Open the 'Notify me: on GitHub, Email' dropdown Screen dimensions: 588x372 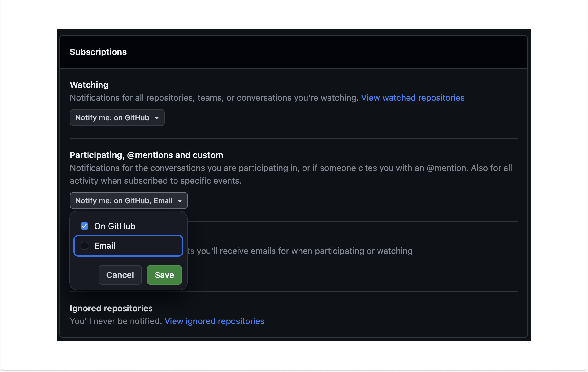tap(128, 200)
